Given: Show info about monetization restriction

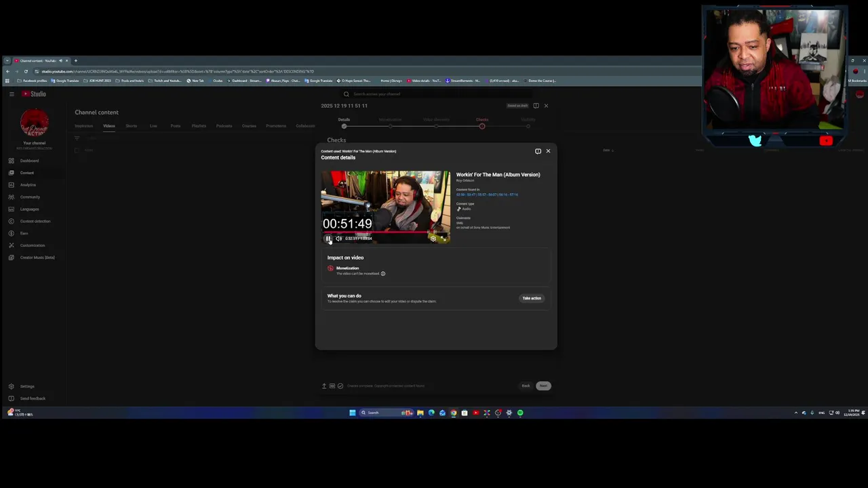Looking at the screenshot, I should point(382,274).
